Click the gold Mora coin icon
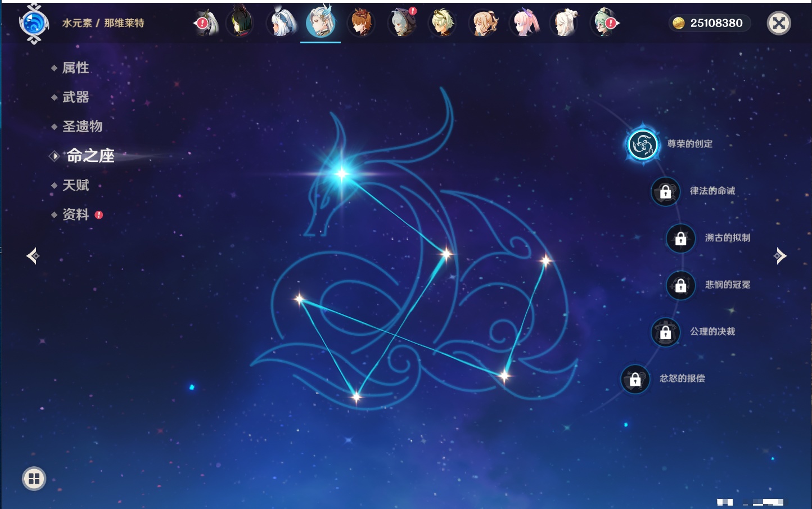This screenshot has width=812, height=509. [x=679, y=23]
